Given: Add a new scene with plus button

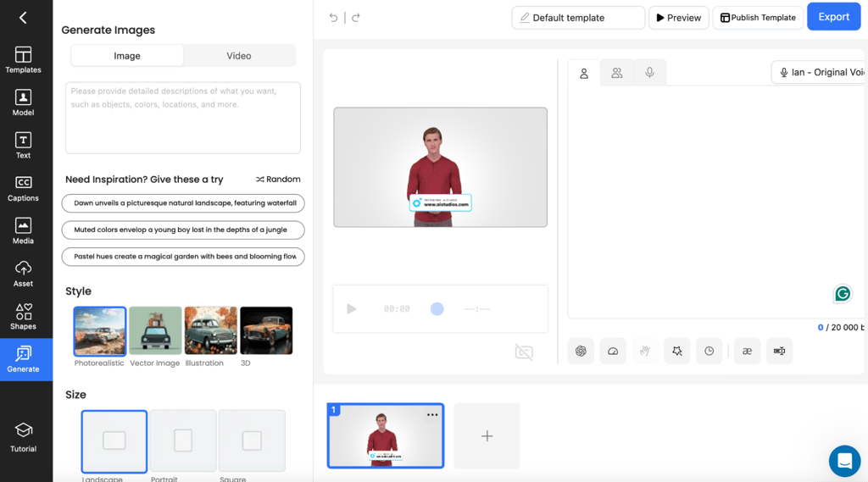Looking at the screenshot, I should 487,436.
